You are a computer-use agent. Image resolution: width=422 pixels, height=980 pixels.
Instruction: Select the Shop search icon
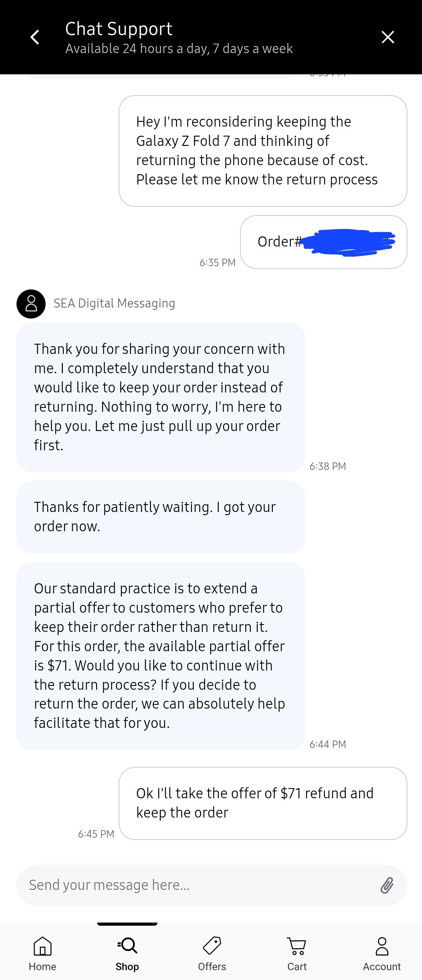click(127, 945)
